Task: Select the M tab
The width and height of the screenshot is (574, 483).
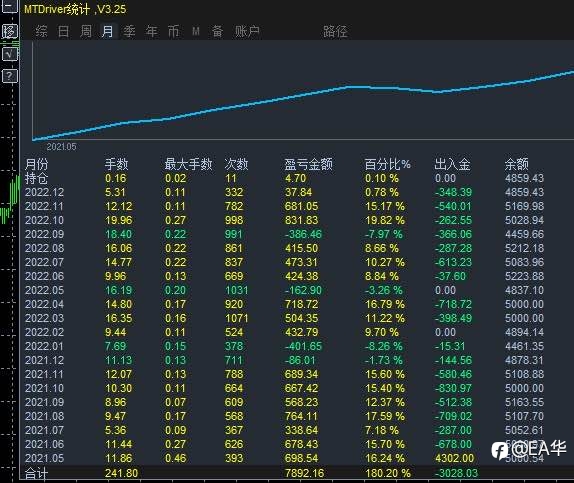Action: pos(196,31)
